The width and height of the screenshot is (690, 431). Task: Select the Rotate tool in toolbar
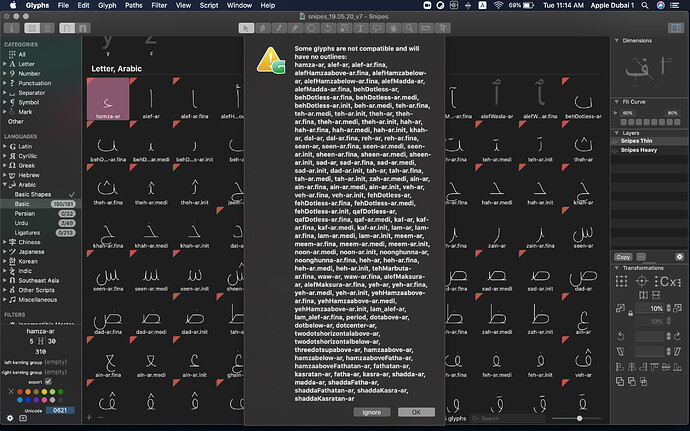[328, 28]
